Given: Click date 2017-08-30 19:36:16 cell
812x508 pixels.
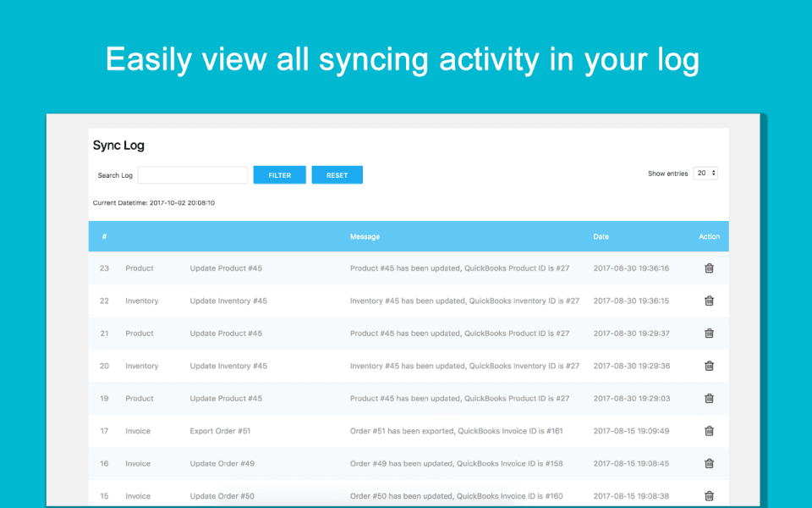Looking at the screenshot, I should pyautogui.click(x=631, y=268).
